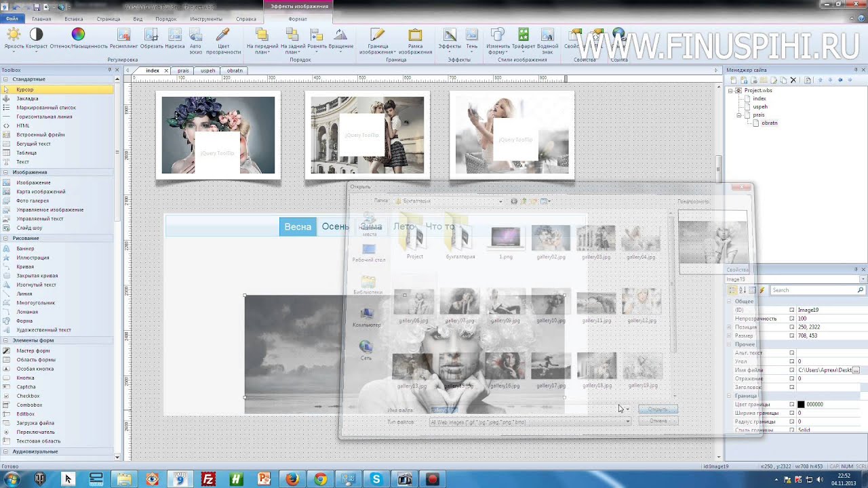868x488 pixels.
Task: Open Skype from the taskbar
Action: click(376, 479)
